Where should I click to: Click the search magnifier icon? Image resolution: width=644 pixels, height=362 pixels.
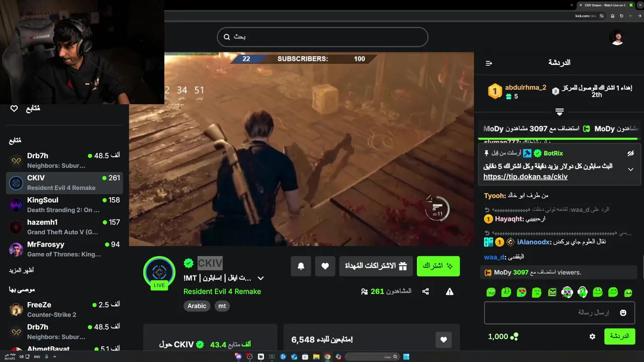(227, 37)
